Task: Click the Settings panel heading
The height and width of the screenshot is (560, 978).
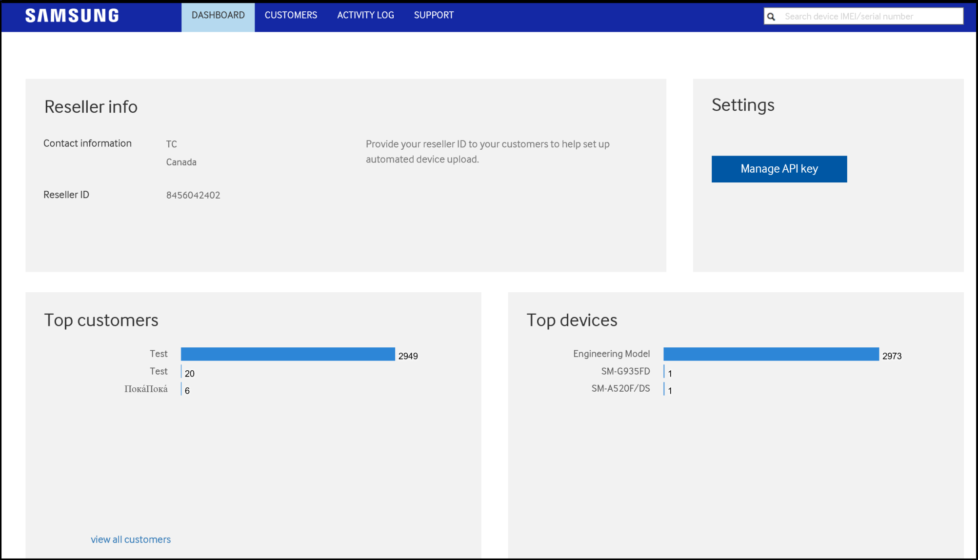Action: tap(742, 105)
